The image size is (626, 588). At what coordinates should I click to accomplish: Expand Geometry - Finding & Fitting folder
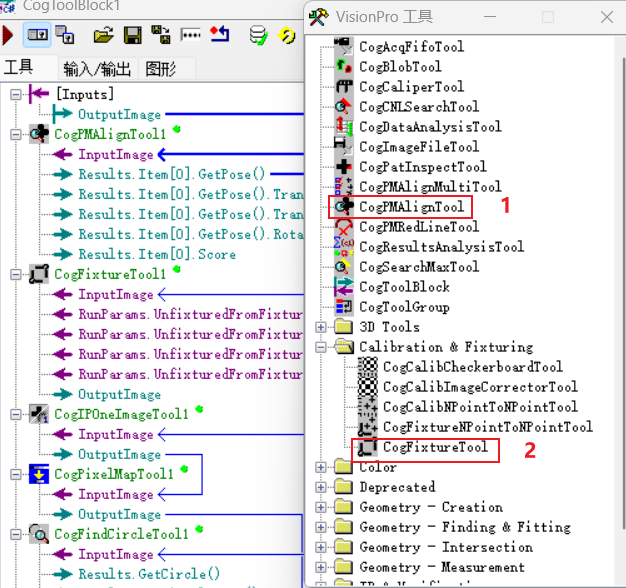(321, 527)
